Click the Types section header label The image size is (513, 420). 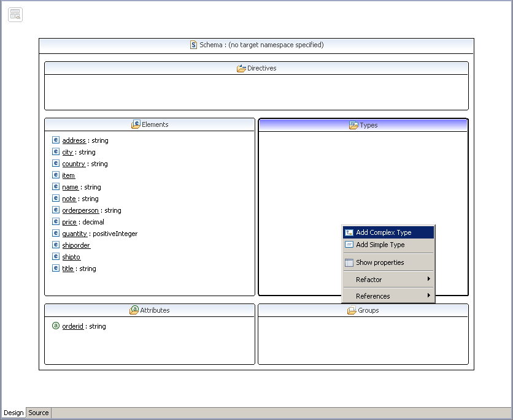[x=369, y=125]
